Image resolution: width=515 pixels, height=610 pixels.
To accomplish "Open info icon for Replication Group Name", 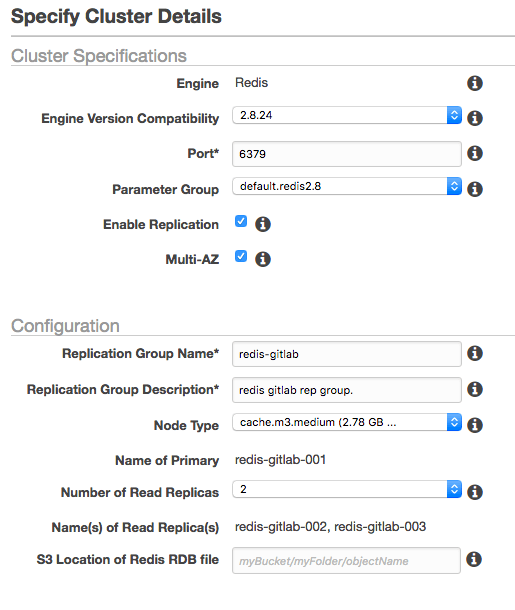I will (x=475, y=353).
